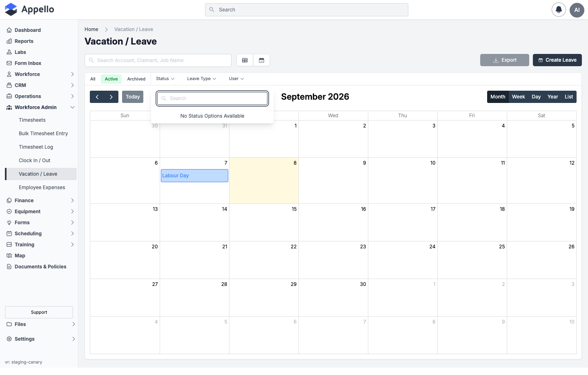Select the Archived tab

tap(136, 79)
